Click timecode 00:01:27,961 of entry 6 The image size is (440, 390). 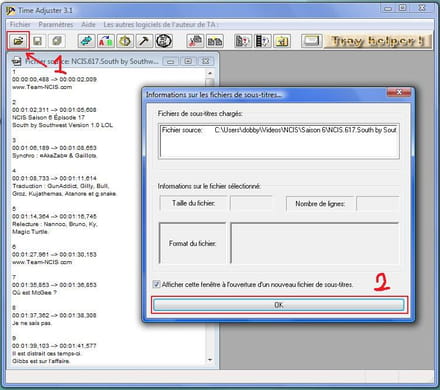coord(30,254)
